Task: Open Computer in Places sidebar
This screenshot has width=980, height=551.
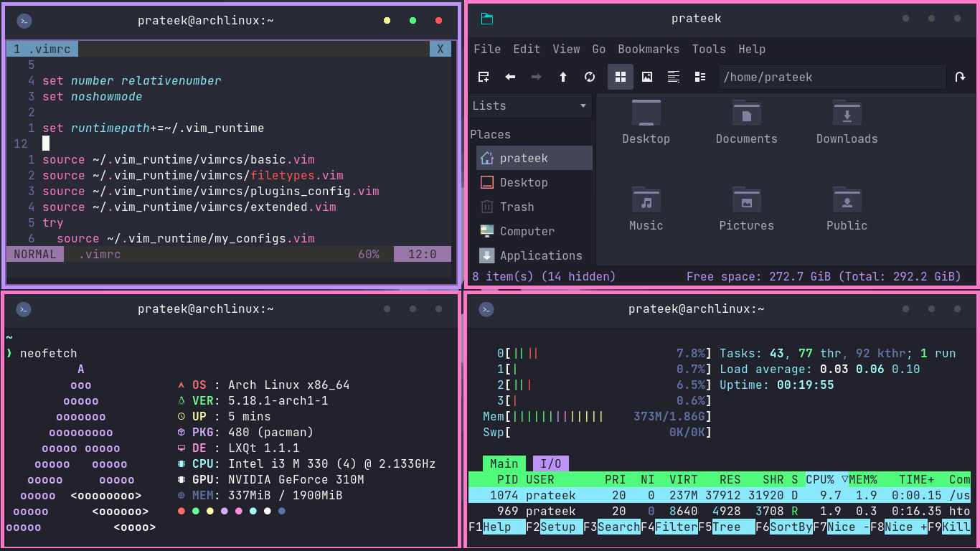Action: 534,231
